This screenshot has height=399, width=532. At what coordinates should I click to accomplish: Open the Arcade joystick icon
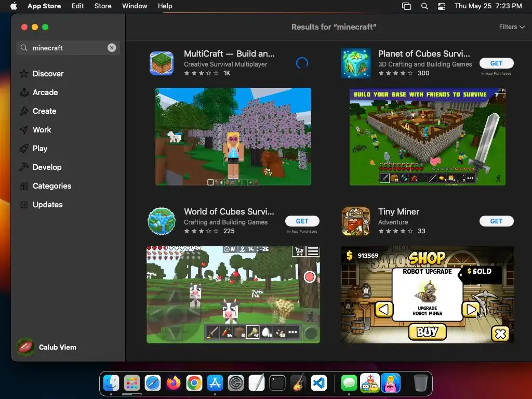(x=24, y=92)
